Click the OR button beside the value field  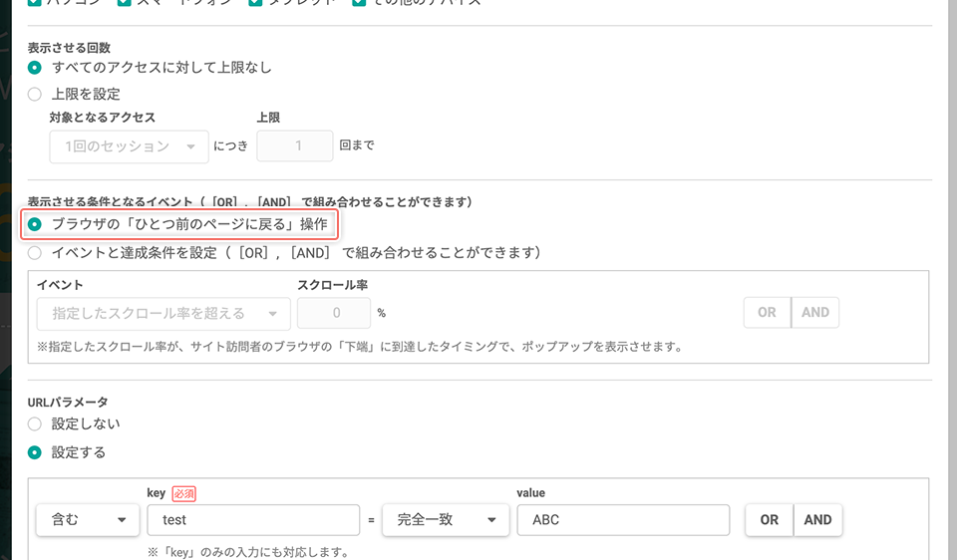769,520
